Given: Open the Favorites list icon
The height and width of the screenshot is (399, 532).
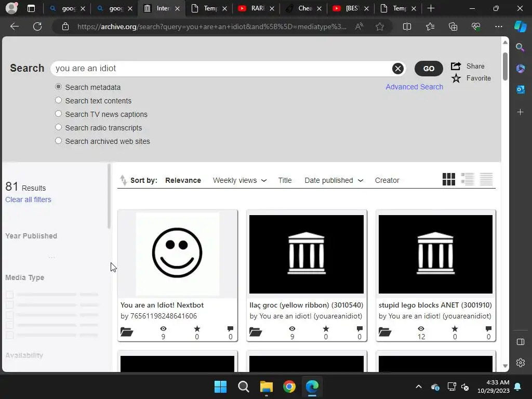Looking at the screenshot, I should (430, 26).
